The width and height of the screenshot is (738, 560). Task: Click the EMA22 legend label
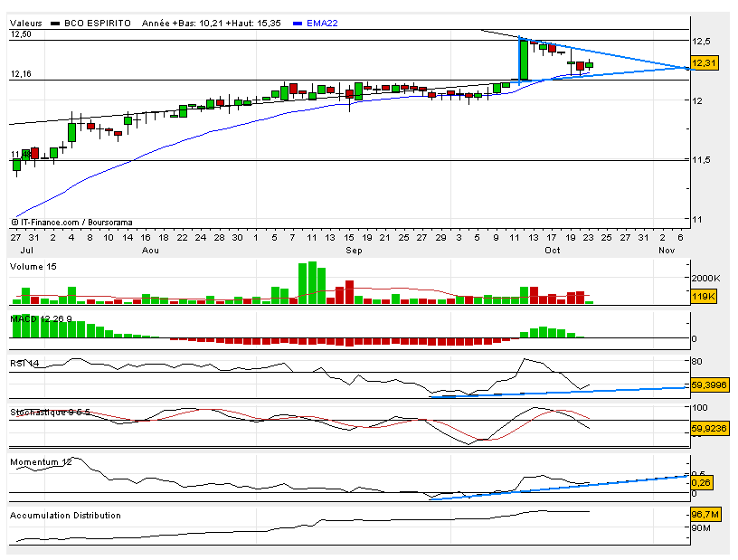pos(322,24)
